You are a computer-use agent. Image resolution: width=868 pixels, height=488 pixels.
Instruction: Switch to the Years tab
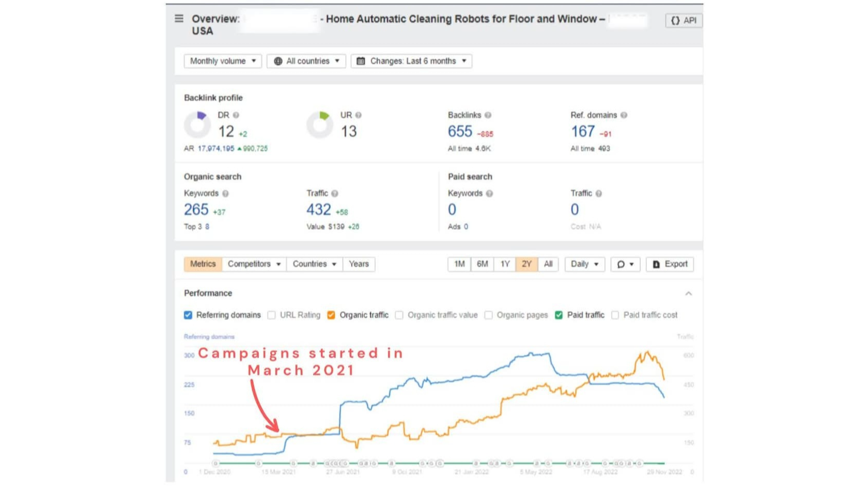359,264
